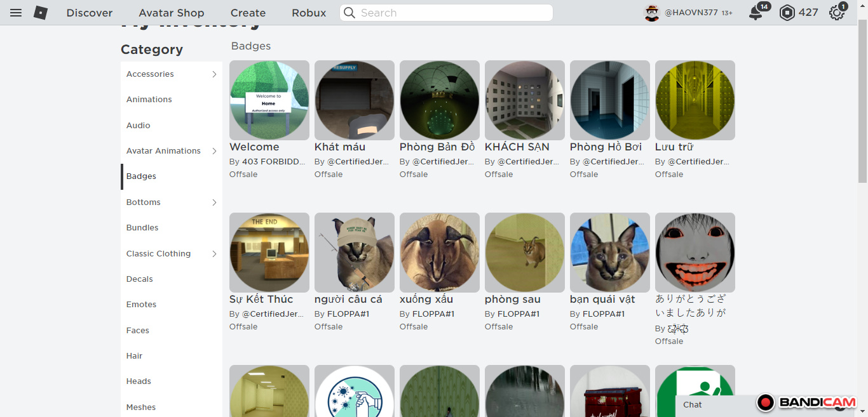Click the Robux currency icon
This screenshot has width=868, height=417.
point(787,13)
